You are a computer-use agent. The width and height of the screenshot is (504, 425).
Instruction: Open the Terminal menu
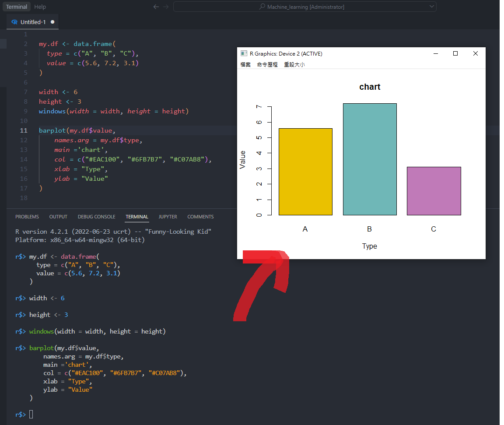click(16, 7)
